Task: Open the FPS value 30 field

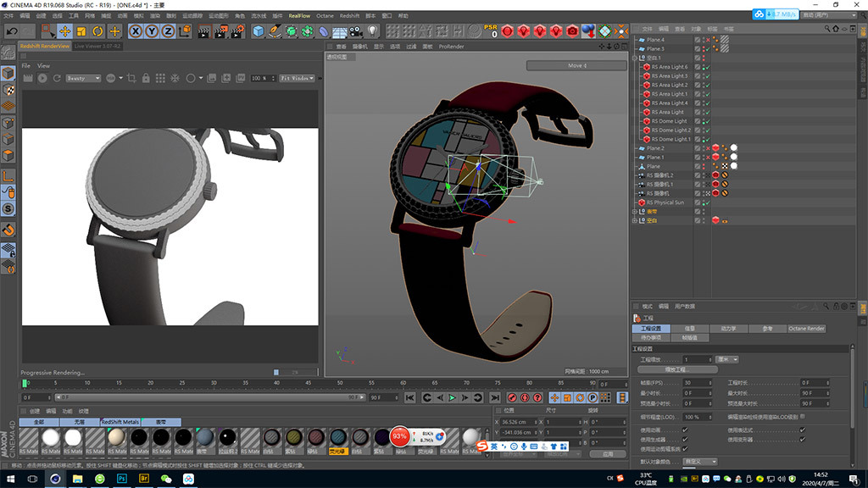Action: tap(697, 383)
